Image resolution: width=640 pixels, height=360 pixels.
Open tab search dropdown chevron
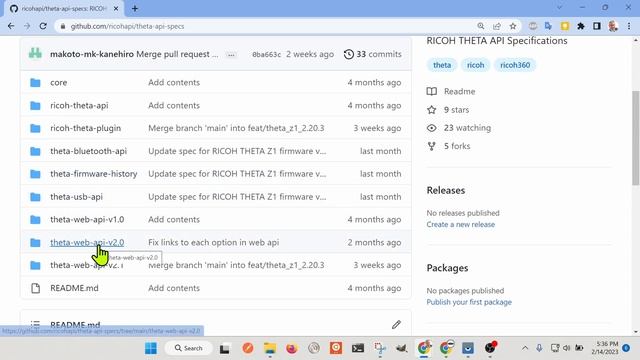coord(560,7)
